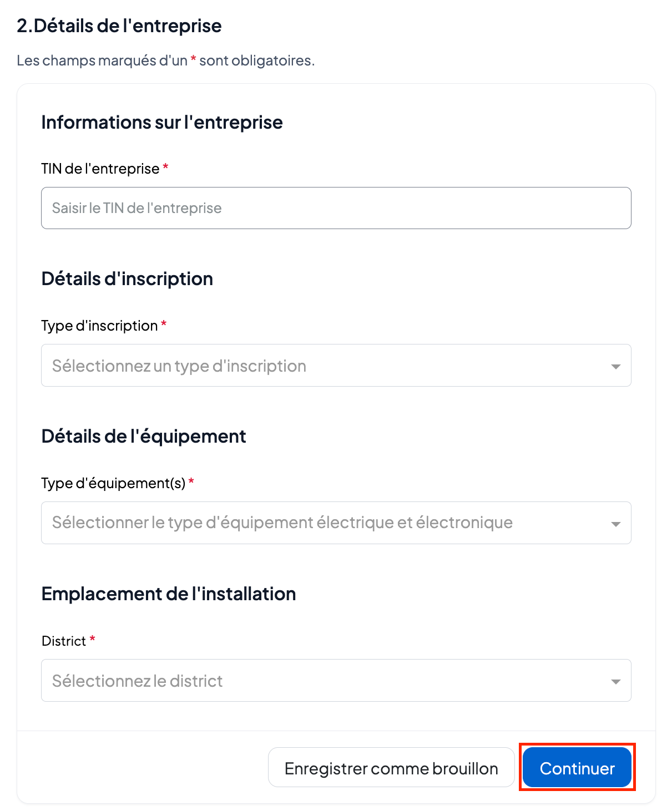Expand the electrical and electronic equipment type selector
672x811 pixels.
pyautogui.click(x=327, y=523)
